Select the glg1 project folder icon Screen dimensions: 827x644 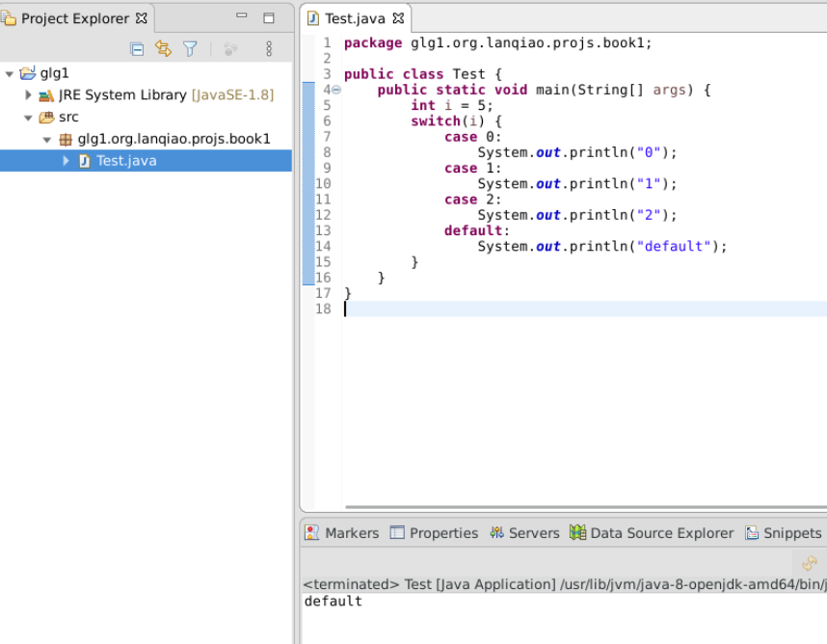[x=28, y=72]
